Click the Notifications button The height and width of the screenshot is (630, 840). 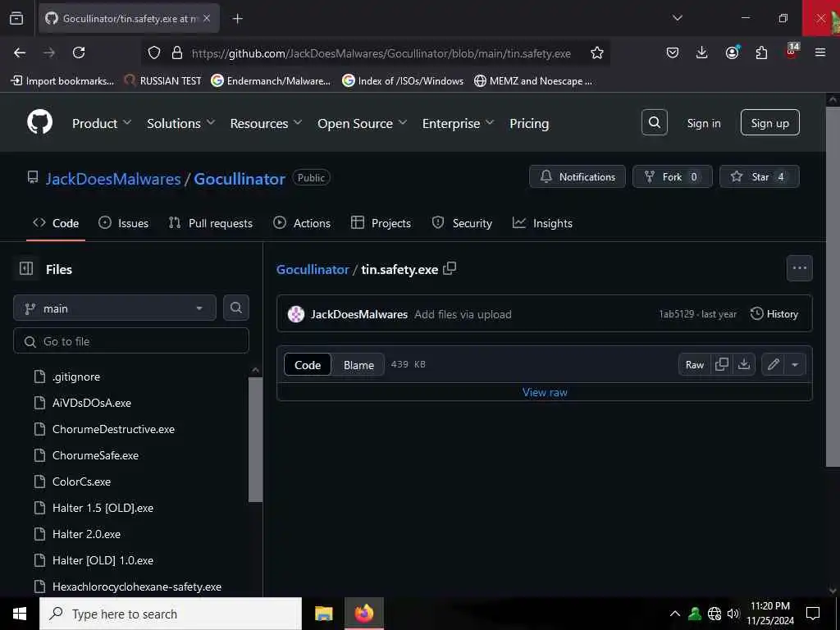[577, 176]
